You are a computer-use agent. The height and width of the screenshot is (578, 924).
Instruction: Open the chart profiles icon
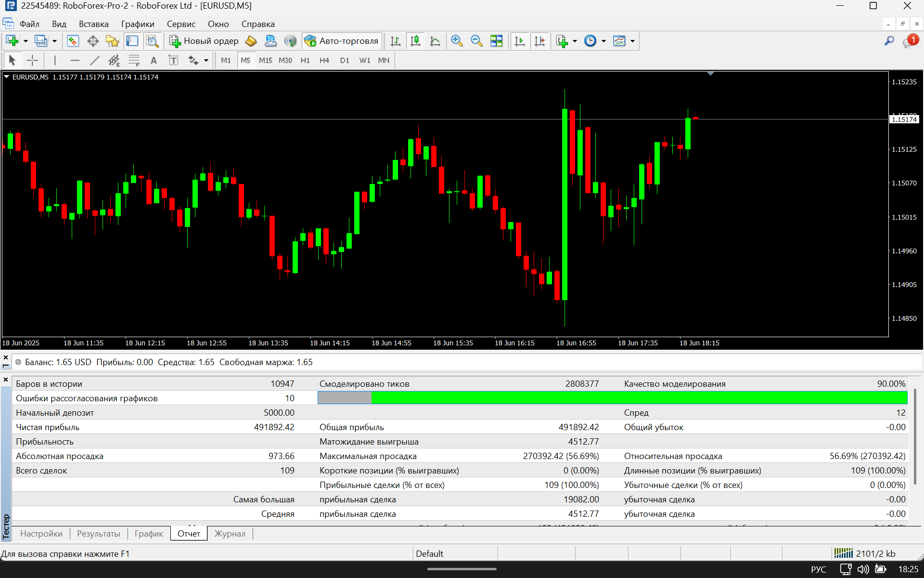41,41
